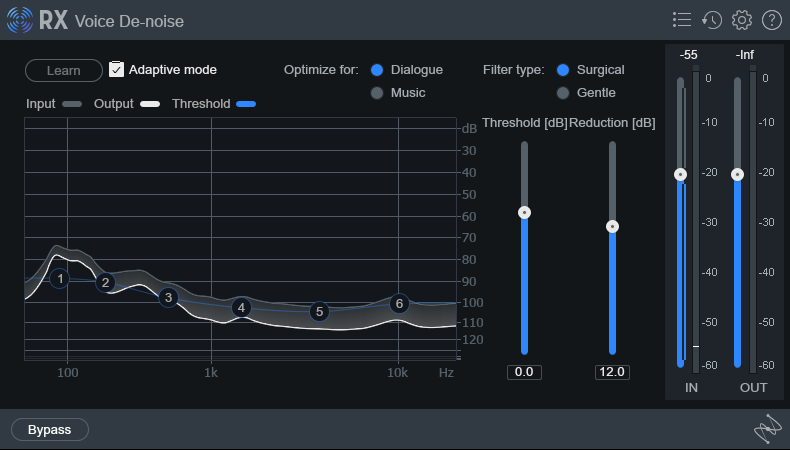Click the Input legend swatch
Image resolution: width=790 pixels, height=450 pixels.
[72, 104]
